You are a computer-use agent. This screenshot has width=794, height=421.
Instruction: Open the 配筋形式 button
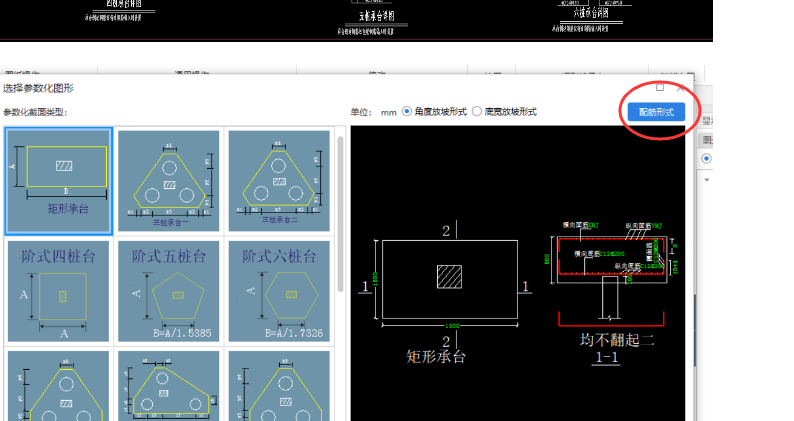click(656, 112)
